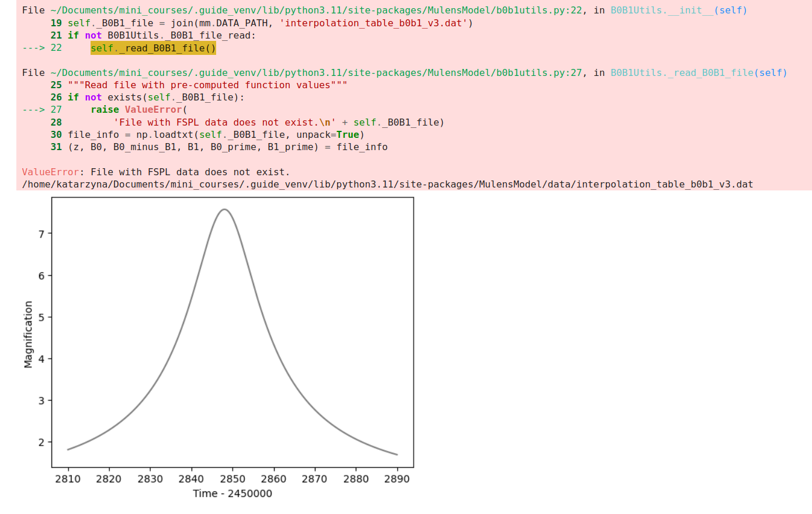Select B0B1Utils._read_B0B1_file(self) in the traceback header
Image resolution: width=812 pixels, height=514 pixels.
(x=699, y=73)
